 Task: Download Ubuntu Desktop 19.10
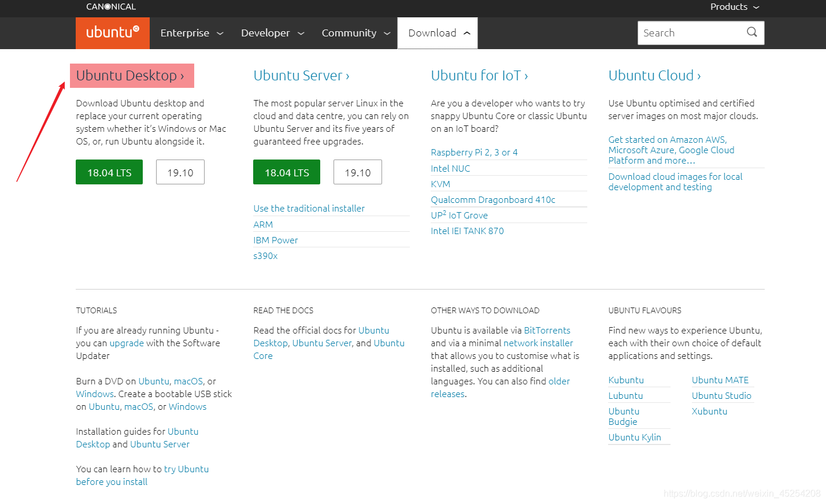pyautogui.click(x=180, y=172)
